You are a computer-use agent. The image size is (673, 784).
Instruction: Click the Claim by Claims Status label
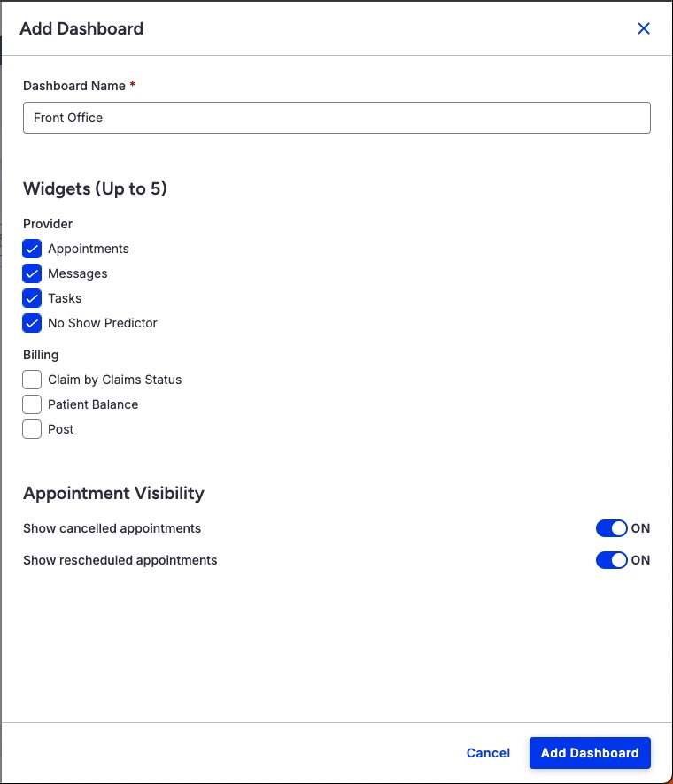coord(114,380)
